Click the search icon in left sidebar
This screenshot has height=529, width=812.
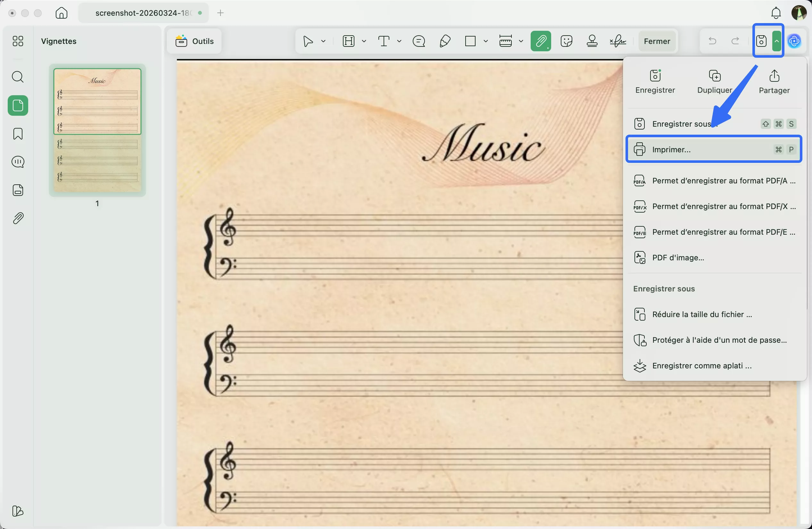coord(18,77)
